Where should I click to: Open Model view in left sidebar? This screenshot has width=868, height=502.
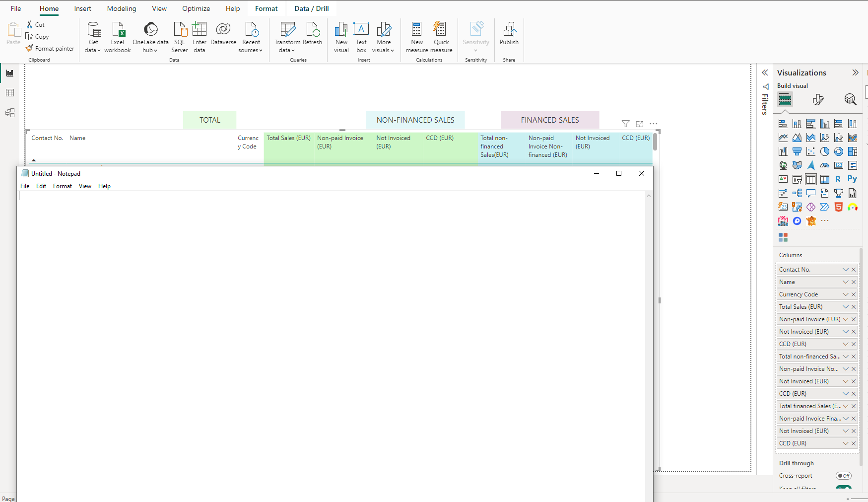click(x=10, y=113)
